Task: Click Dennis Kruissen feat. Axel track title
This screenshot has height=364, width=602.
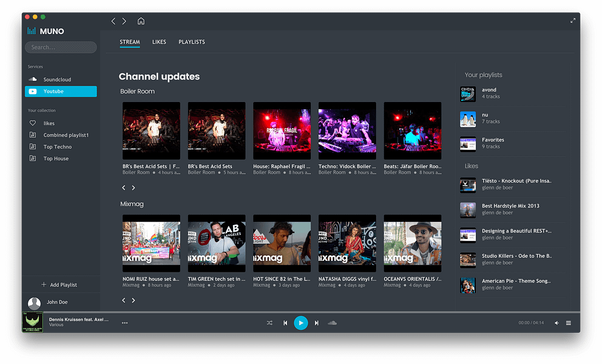Action: click(x=79, y=320)
